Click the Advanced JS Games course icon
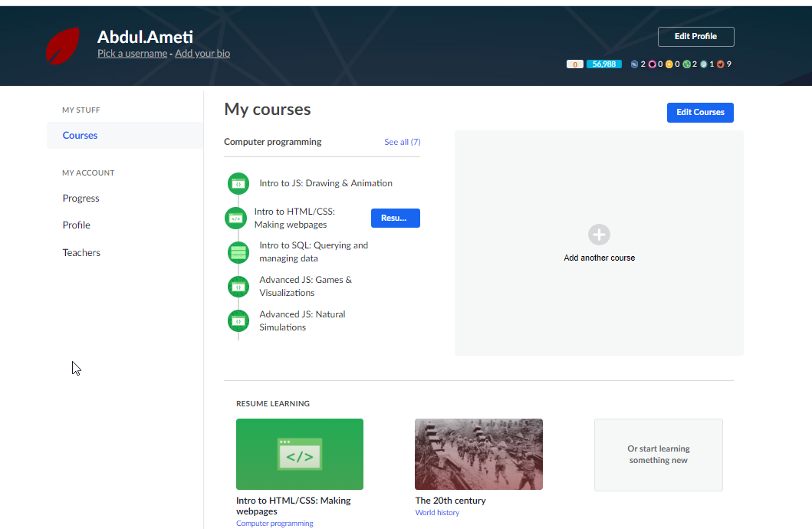This screenshot has width=812, height=529. 238,287
